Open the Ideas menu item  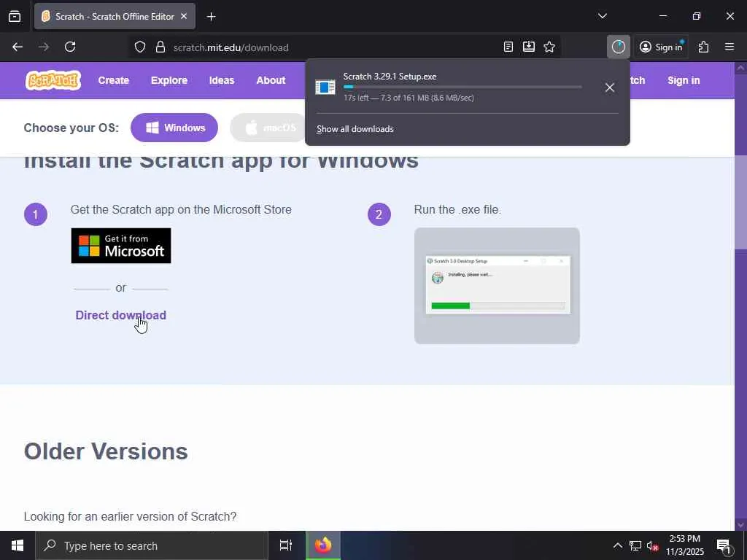(222, 80)
